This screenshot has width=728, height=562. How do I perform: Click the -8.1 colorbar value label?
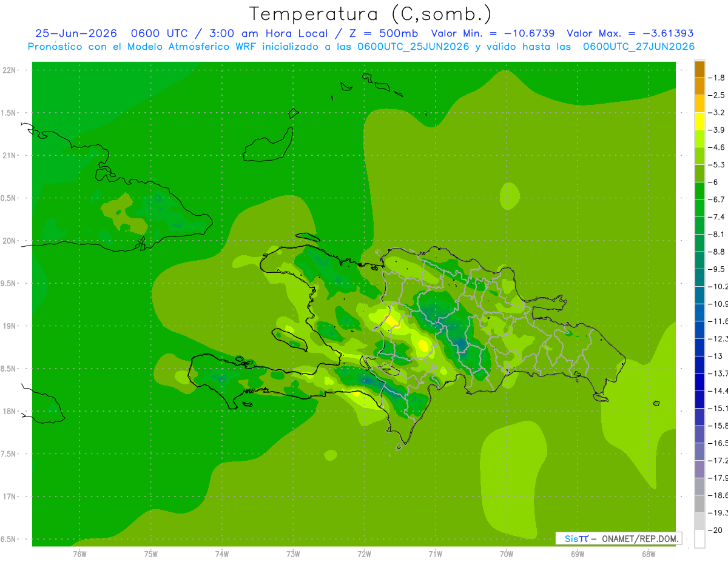[x=716, y=234]
